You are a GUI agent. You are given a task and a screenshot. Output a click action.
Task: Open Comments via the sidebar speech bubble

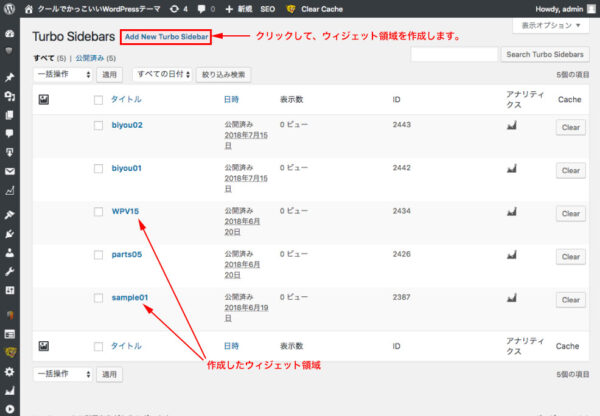tap(10, 134)
